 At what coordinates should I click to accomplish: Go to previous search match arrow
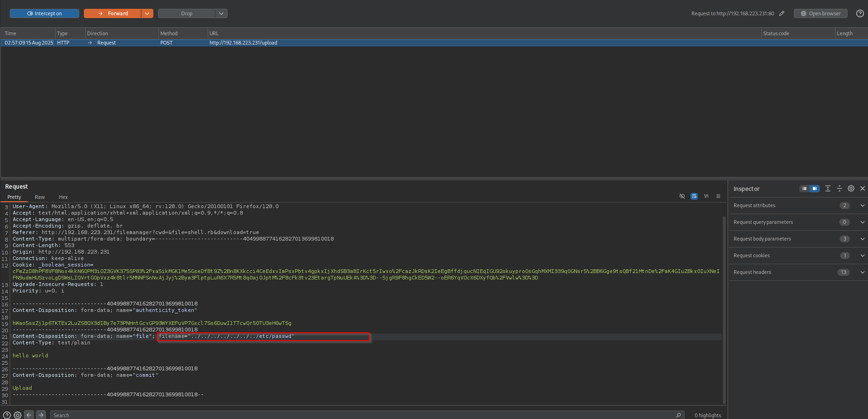[x=29, y=415]
